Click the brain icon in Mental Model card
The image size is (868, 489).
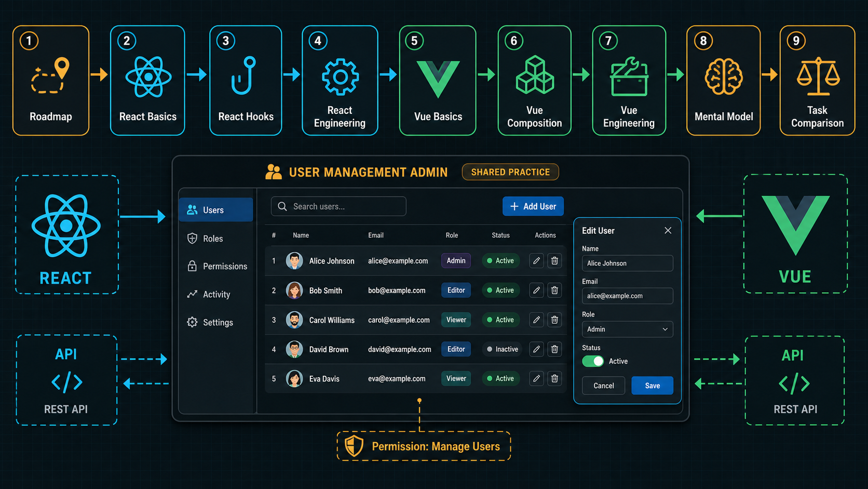click(724, 76)
